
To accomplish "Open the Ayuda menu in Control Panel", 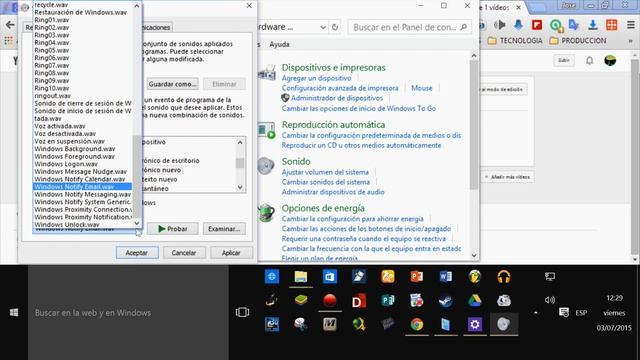I will 279,44.
